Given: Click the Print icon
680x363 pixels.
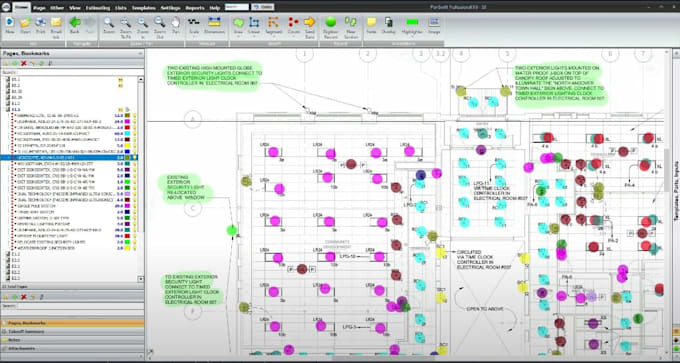Looking at the screenshot, I should [40, 22].
